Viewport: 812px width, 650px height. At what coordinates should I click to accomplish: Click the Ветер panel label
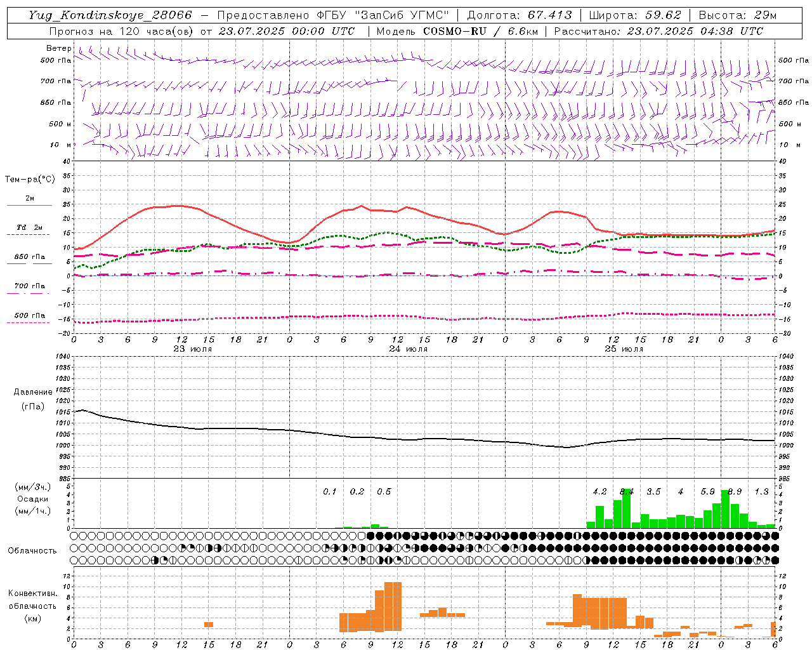(59, 48)
